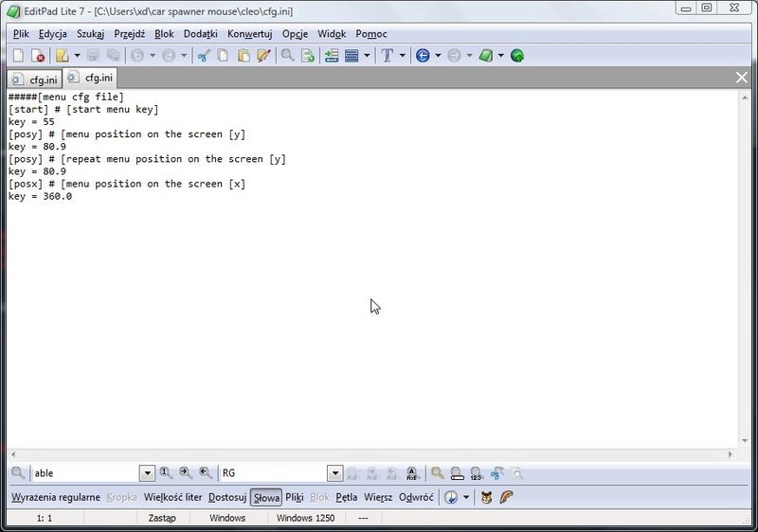
Task: Toggle the 'Pliki' search option
Action: (x=295, y=497)
